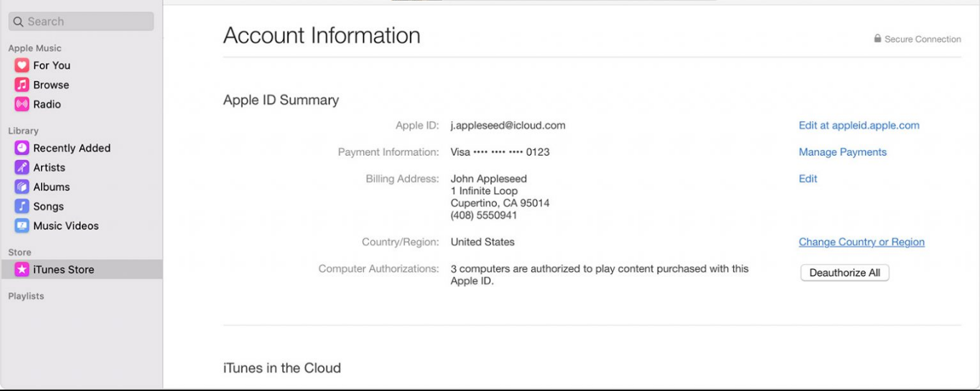Focus the Search input field
This screenshot has width=980, height=391.
[x=81, y=22]
